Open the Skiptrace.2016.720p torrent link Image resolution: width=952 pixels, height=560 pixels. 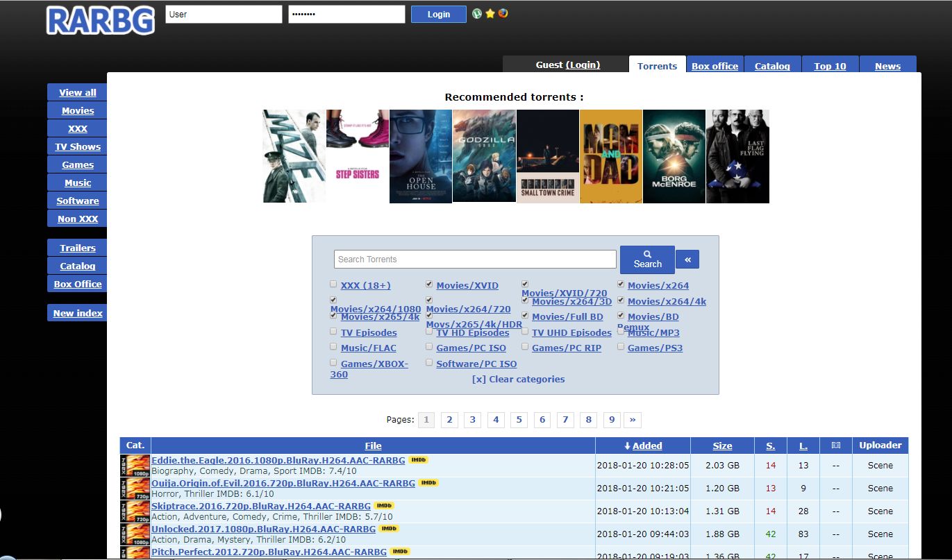pyautogui.click(x=260, y=506)
